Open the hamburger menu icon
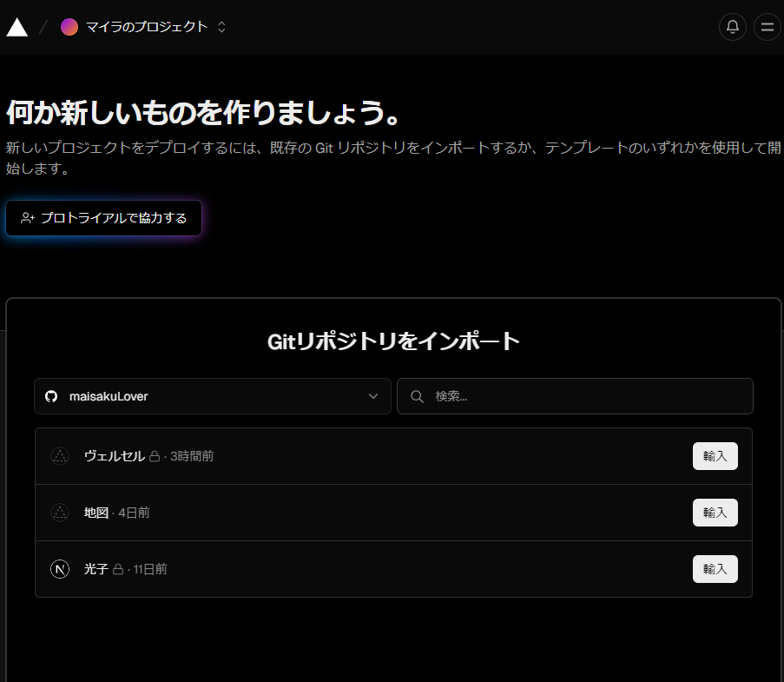The width and height of the screenshot is (784, 682). pos(768,27)
